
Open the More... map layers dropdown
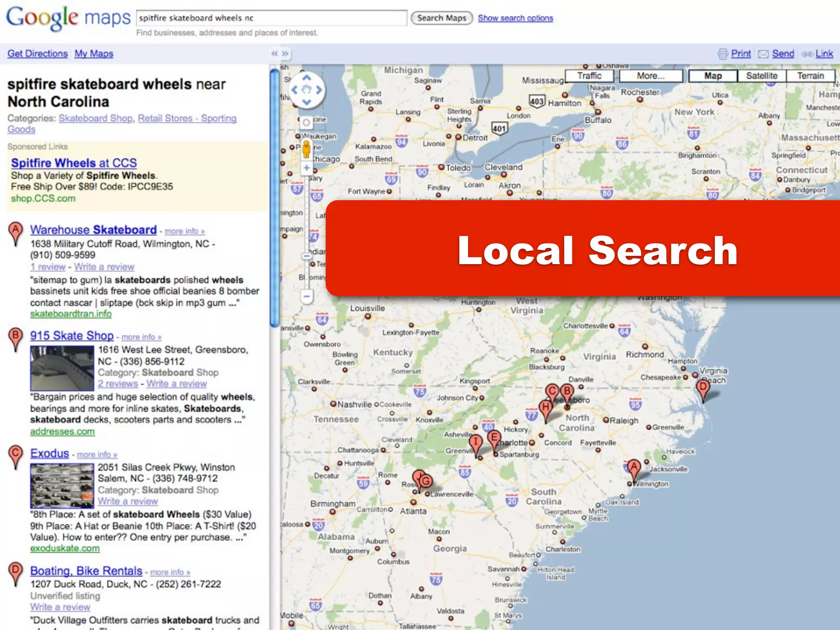[x=651, y=76]
